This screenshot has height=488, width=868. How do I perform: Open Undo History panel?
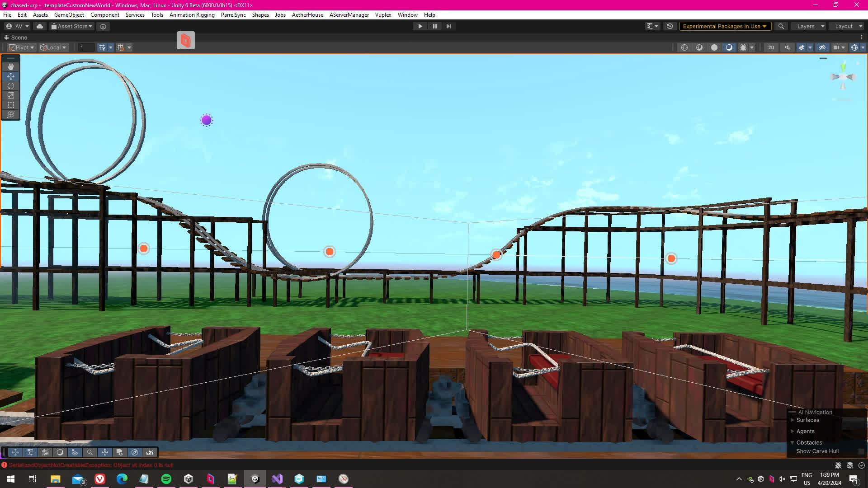click(x=670, y=26)
